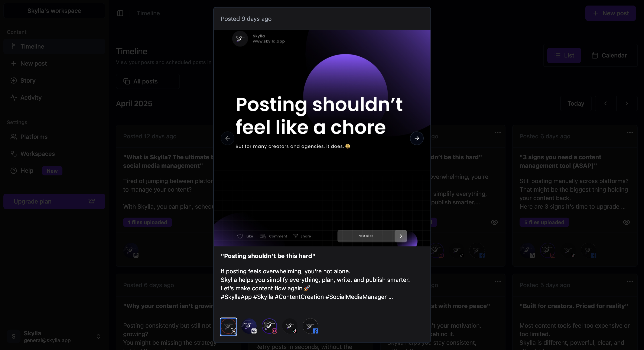Open Workspaces settings
Viewport: 644px width, 350px height.
click(x=54, y=154)
